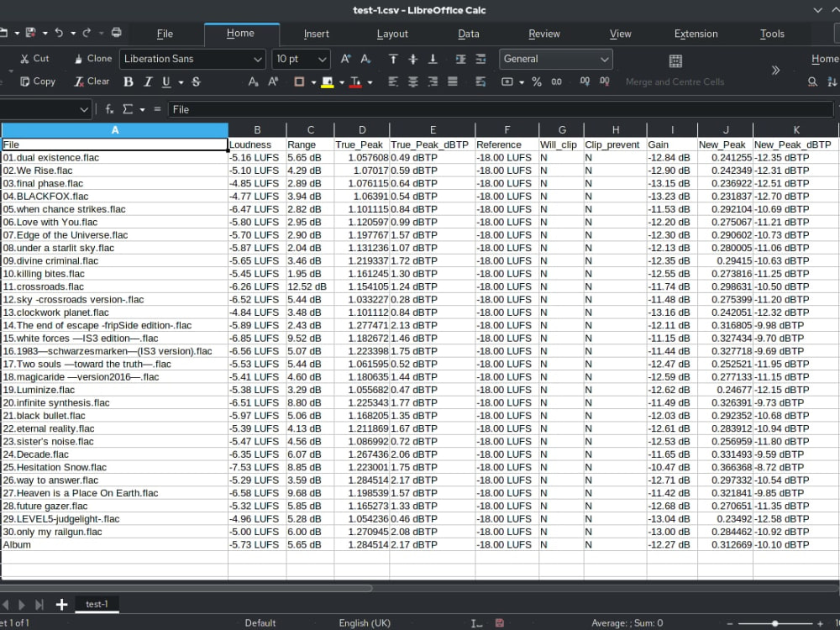This screenshot has width=840, height=630.
Task: Cut the selected cell content
Action: 34,59
